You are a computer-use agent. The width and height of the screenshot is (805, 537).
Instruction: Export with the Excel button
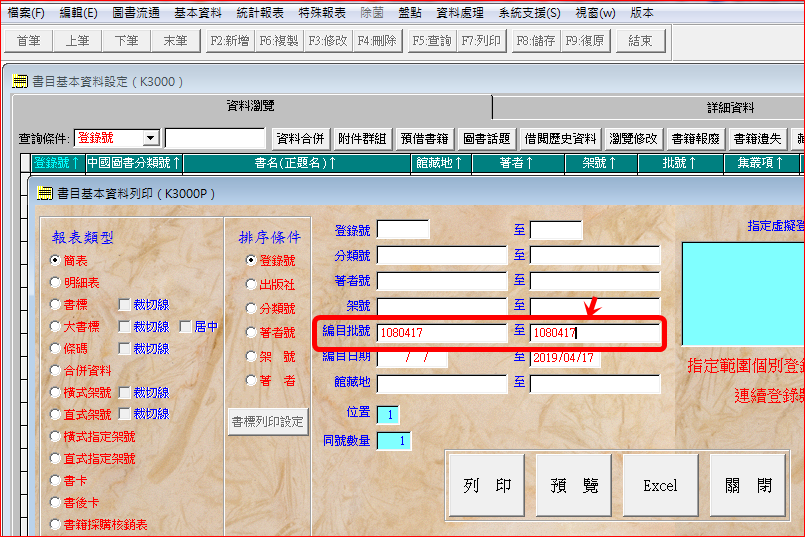(661, 485)
